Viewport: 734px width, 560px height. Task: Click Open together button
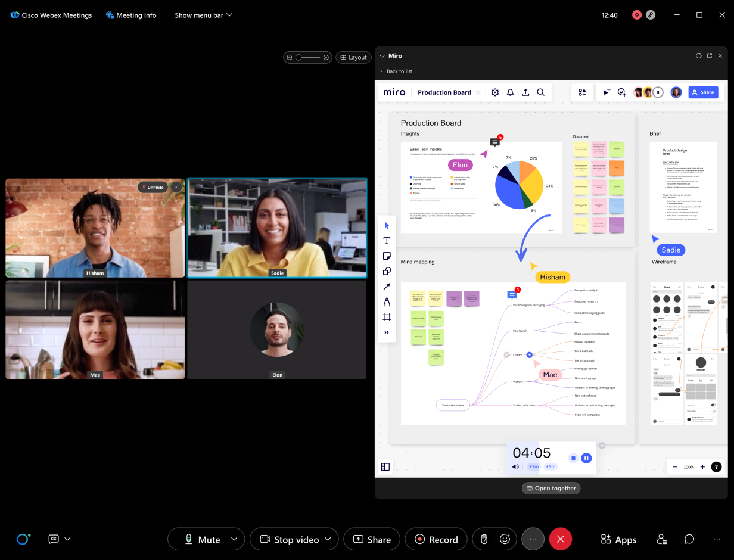pyautogui.click(x=551, y=488)
